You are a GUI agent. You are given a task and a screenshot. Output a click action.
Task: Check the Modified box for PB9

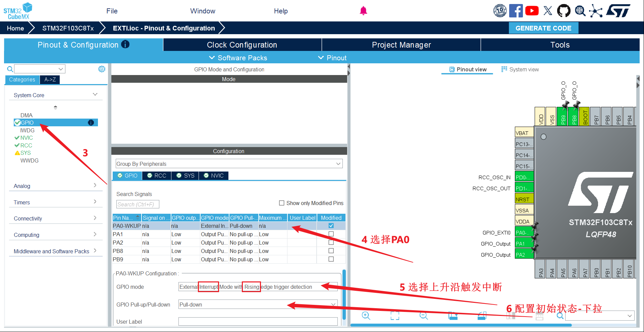pos(331,259)
